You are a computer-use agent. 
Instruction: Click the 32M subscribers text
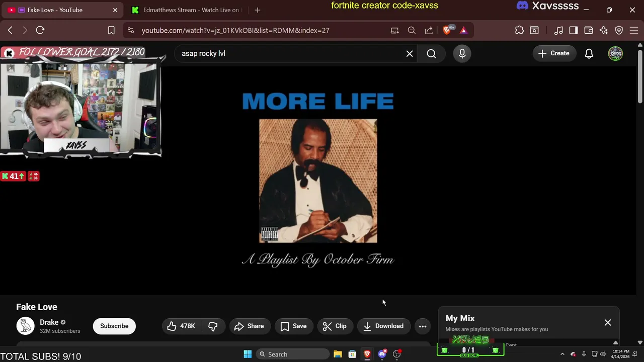click(60, 331)
